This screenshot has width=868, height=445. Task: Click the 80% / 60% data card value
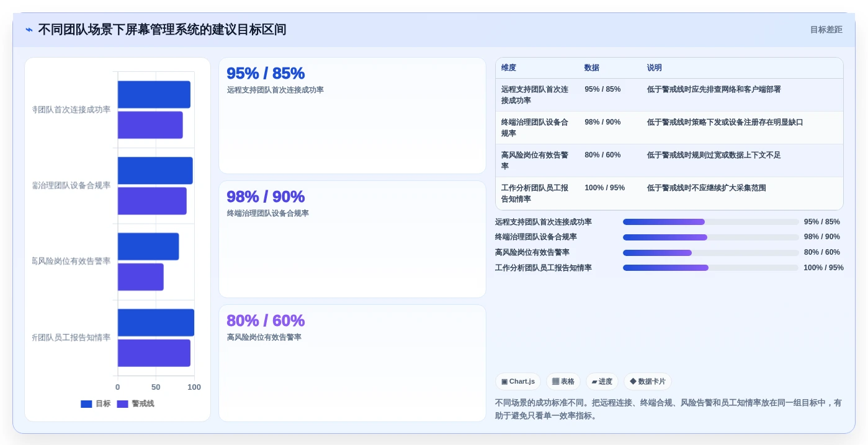pyautogui.click(x=266, y=320)
